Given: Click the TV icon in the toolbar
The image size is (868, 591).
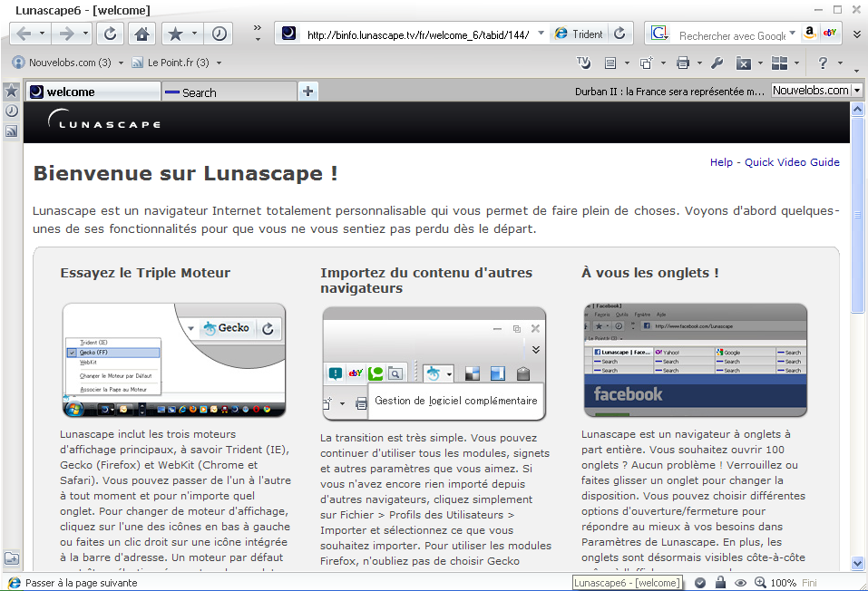Looking at the screenshot, I should 583,63.
